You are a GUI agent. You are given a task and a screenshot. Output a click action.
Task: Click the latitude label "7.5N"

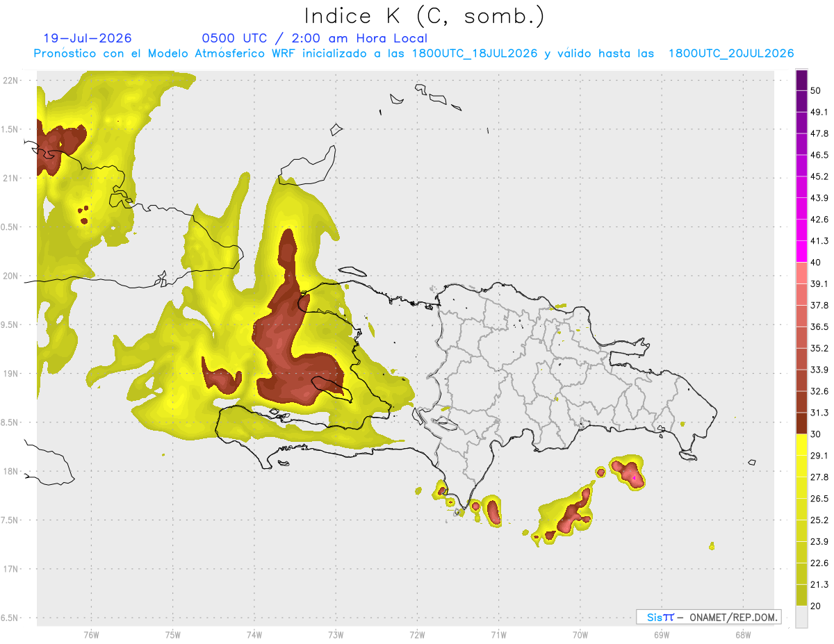pos(9,520)
